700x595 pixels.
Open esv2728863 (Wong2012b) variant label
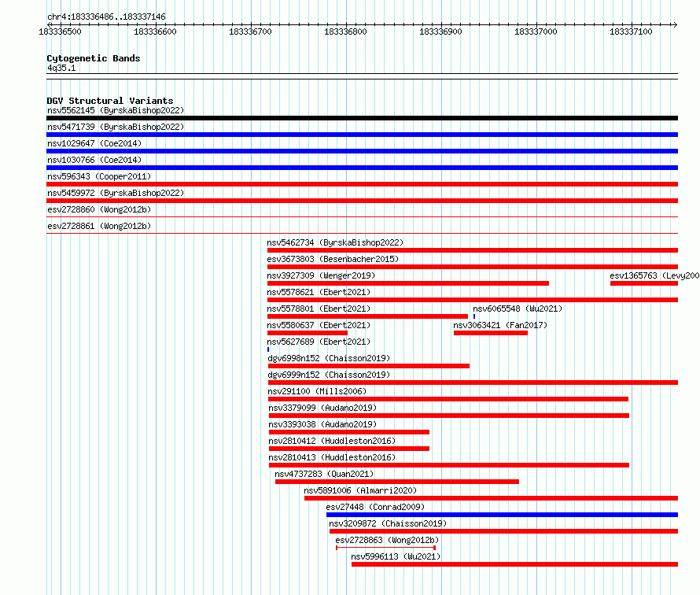point(388,540)
